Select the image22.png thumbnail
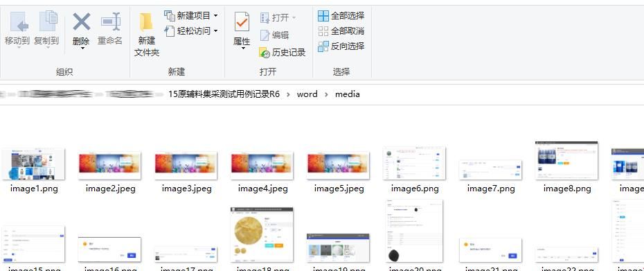Screen dimensions: 644x271 coord(566,254)
